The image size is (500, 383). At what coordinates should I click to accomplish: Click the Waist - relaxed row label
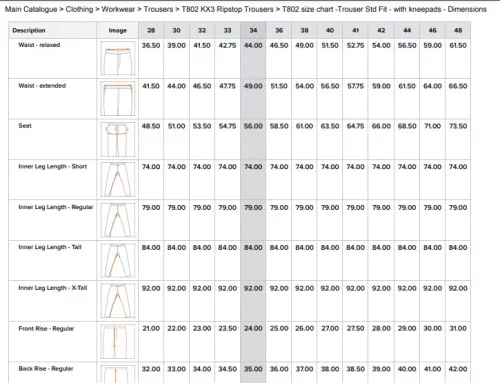[39, 45]
